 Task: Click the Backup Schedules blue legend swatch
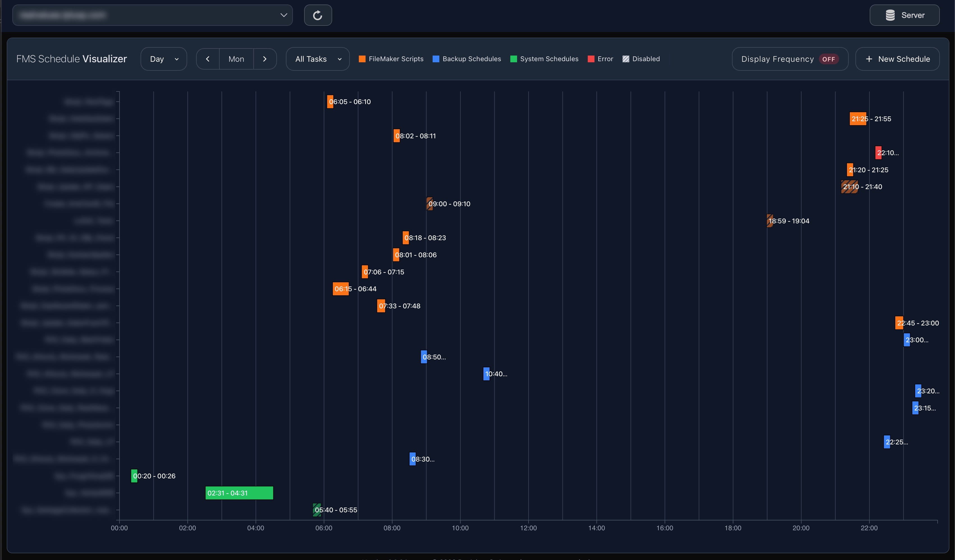coord(436,59)
